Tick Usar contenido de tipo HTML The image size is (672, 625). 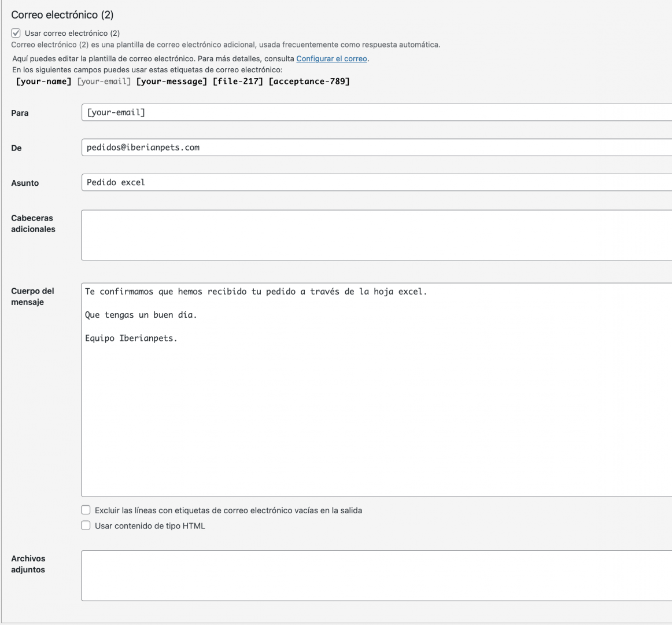(86, 525)
